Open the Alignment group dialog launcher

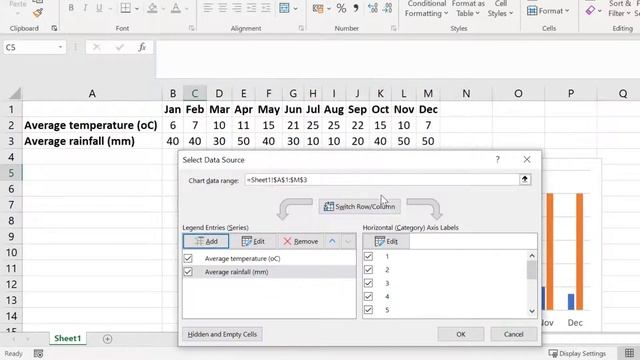(301, 28)
